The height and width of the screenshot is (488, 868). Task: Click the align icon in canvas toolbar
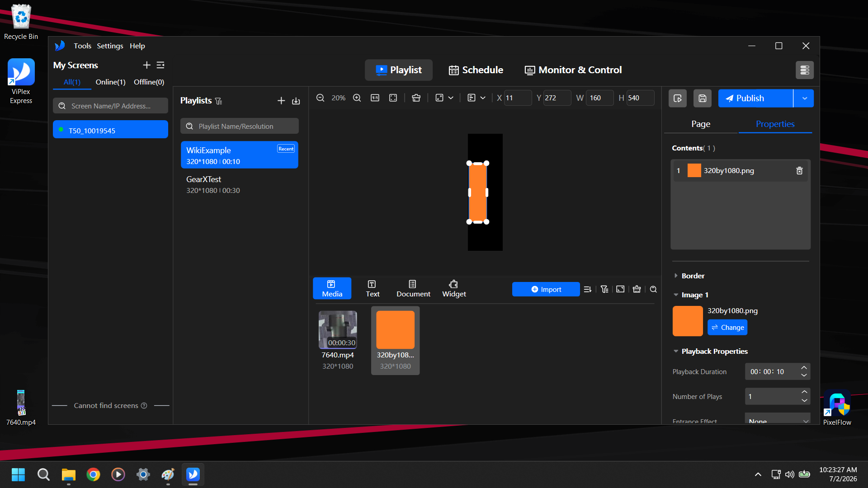coord(471,98)
